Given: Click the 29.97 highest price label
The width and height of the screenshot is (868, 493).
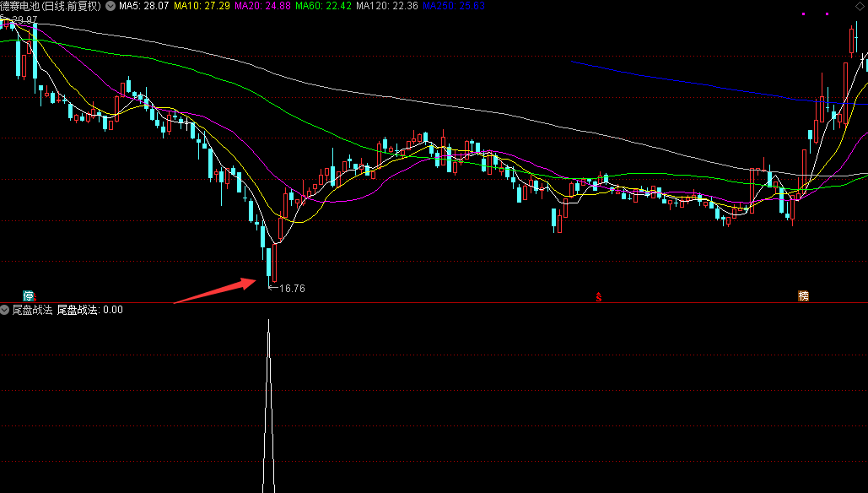Looking at the screenshot, I should pyautogui.click(x=24, y=20).
